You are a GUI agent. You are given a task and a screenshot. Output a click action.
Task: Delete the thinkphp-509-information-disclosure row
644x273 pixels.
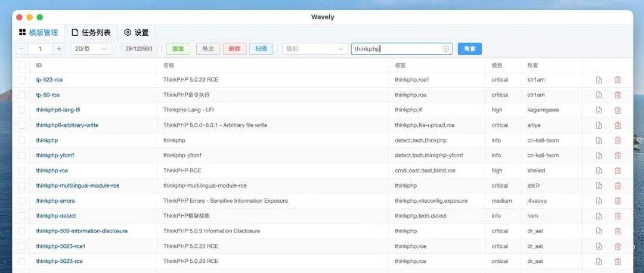click(617, 231)
